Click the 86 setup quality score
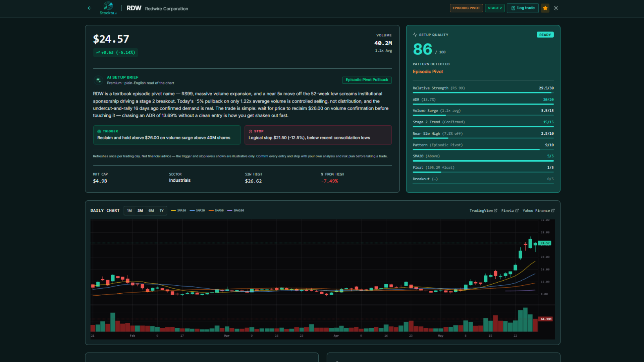644x362 pixels. point(423,49)
